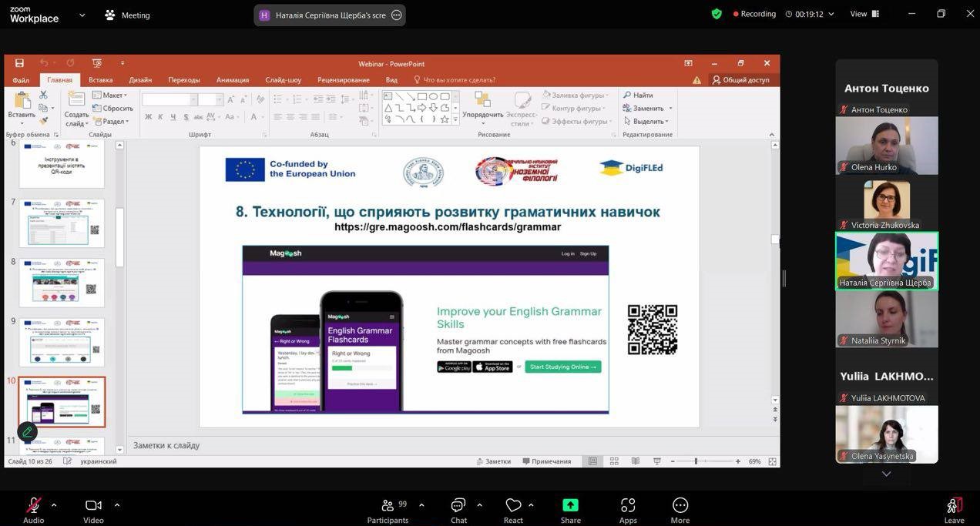Open the Zoom Chat panel

coord(458,511)
